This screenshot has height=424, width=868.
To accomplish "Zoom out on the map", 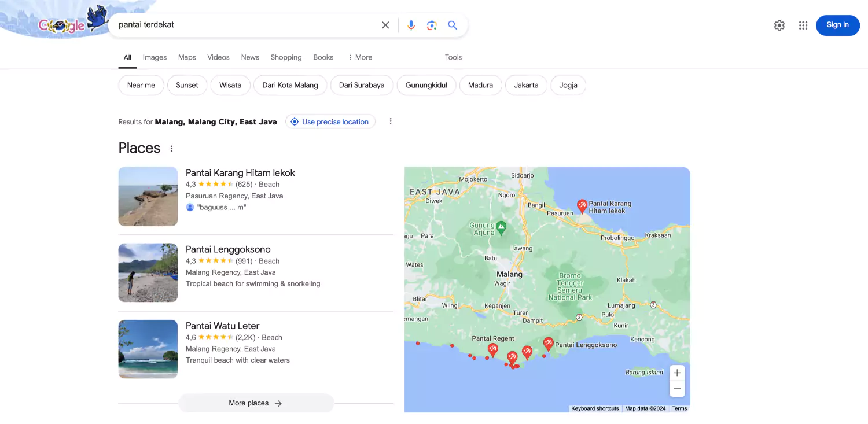I will 677,389.
